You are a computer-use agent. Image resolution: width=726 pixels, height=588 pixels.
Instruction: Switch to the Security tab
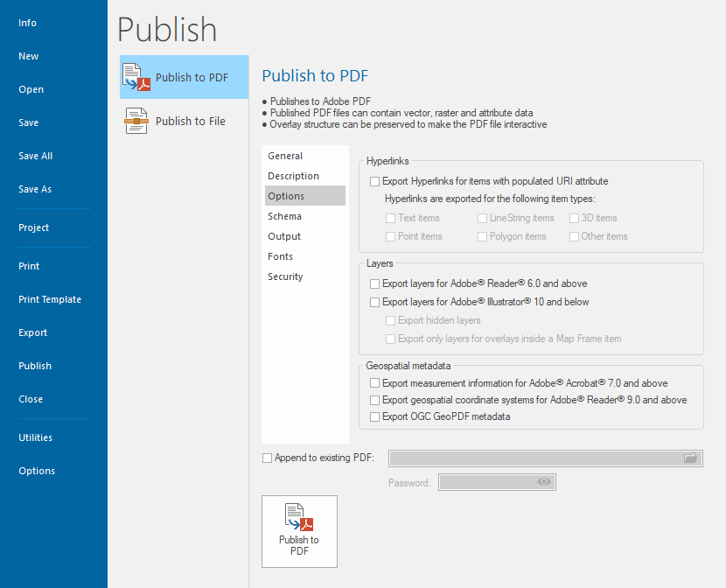[x=285, y=276]
